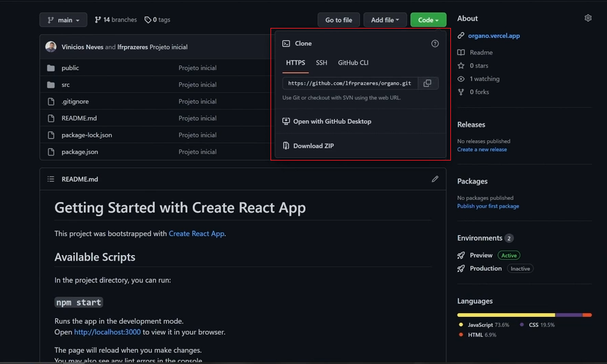Select the GitHub CLI clone tab

pos(353,63)
